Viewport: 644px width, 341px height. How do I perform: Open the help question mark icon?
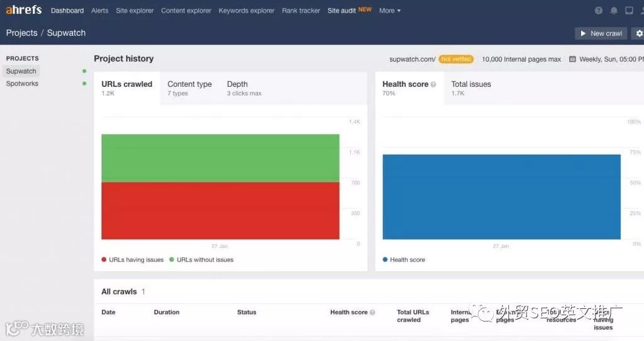[599, 11]
